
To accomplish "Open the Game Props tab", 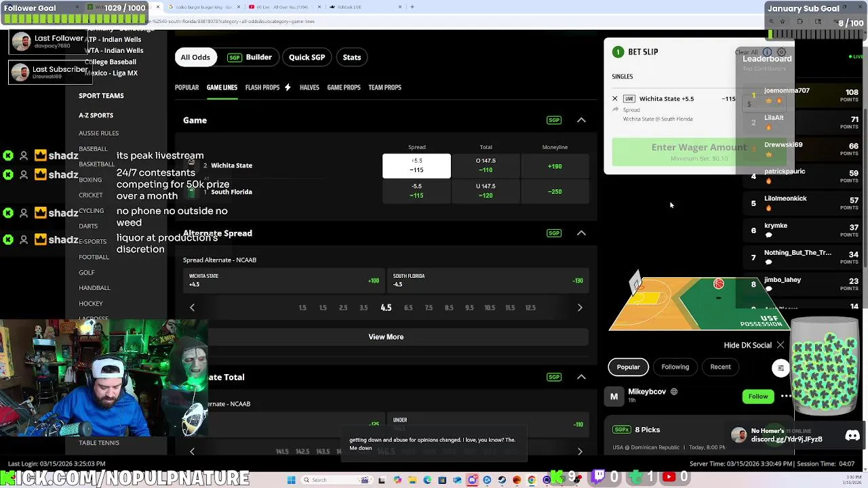I will 344,87.
